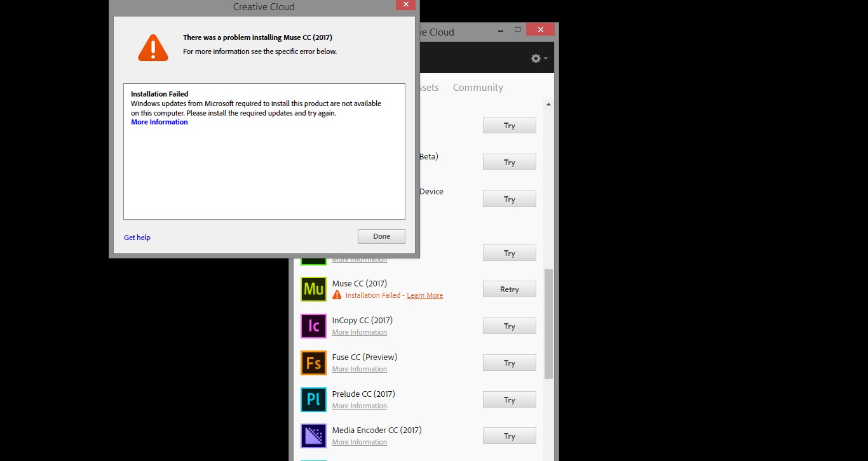Maximize the background Creative Cloud window

(518, 30)
